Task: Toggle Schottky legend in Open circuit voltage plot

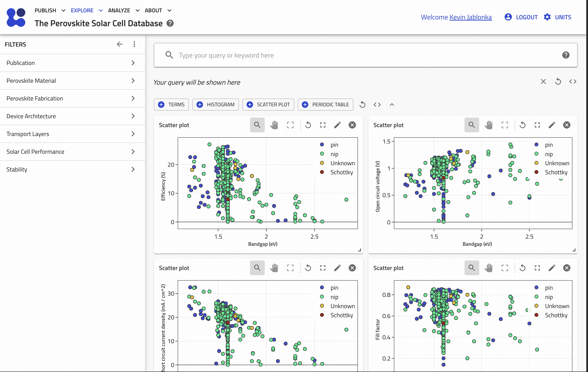Action: click(x=556, y=172)
